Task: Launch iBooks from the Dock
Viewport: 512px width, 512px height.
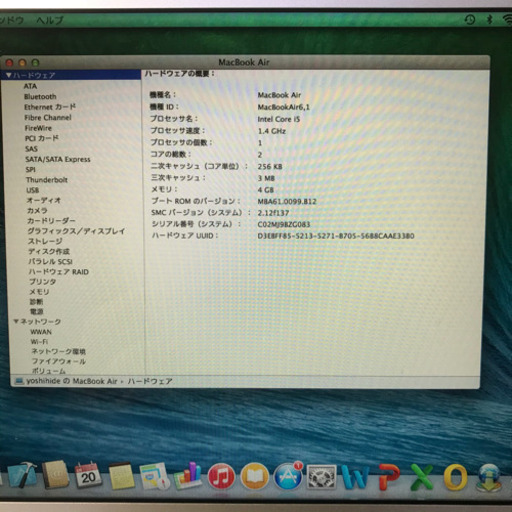Action: coord(255,476)
